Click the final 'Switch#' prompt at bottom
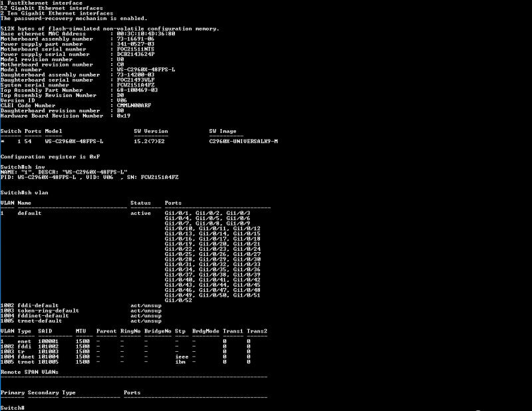Image resolution: width=532 pixels, height=411 pixels. (x=13, y=408)
